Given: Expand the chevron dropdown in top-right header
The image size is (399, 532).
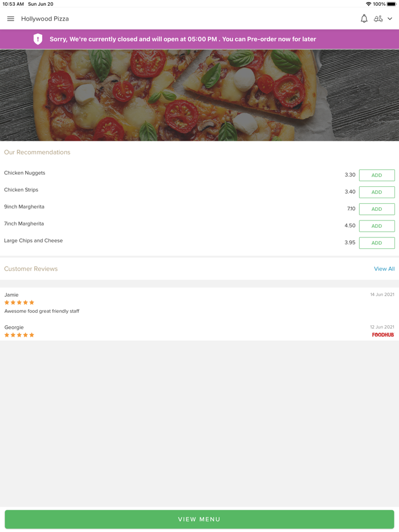Looking at the screenshot, I should click(x=390, y=19).
